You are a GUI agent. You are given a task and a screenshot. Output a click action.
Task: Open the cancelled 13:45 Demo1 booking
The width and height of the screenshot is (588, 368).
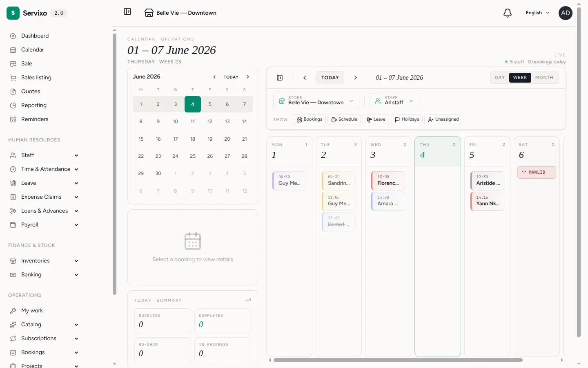tap(339, 222)
